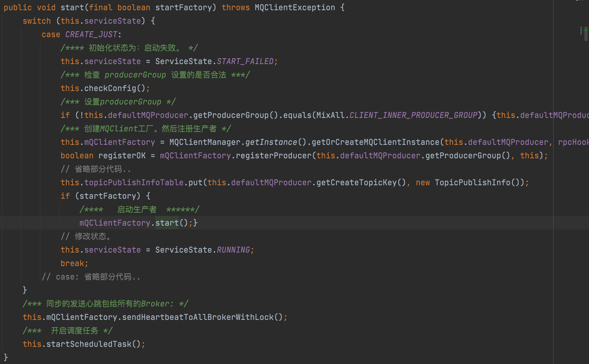Click the MQClientException type in the method signature
Viewport: 589px width, 364px height.
coord(295,7)
